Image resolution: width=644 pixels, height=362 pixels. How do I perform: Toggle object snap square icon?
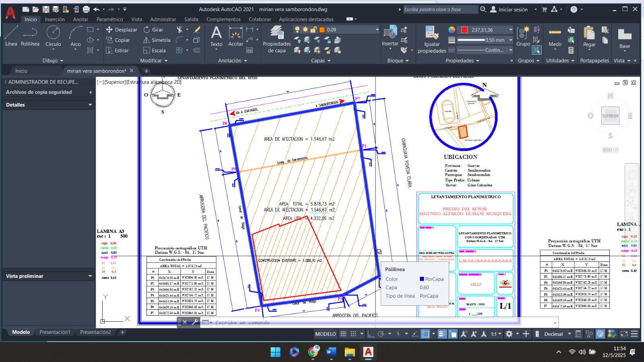tap(425, 334)
